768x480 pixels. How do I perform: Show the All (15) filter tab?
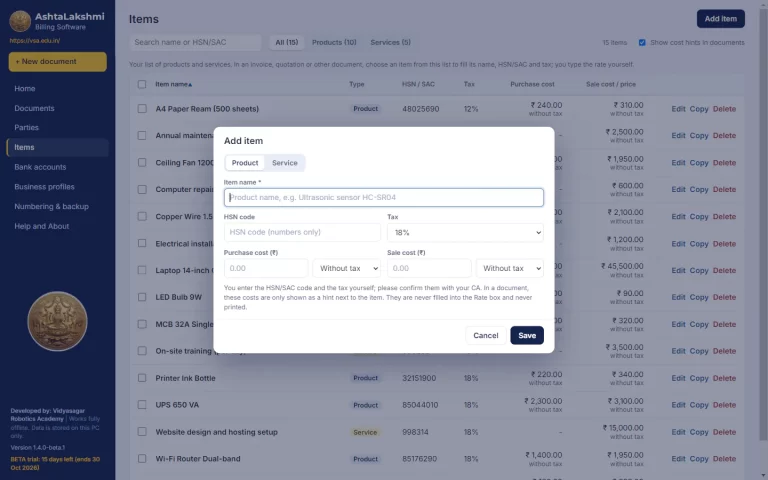click(287, 43)
